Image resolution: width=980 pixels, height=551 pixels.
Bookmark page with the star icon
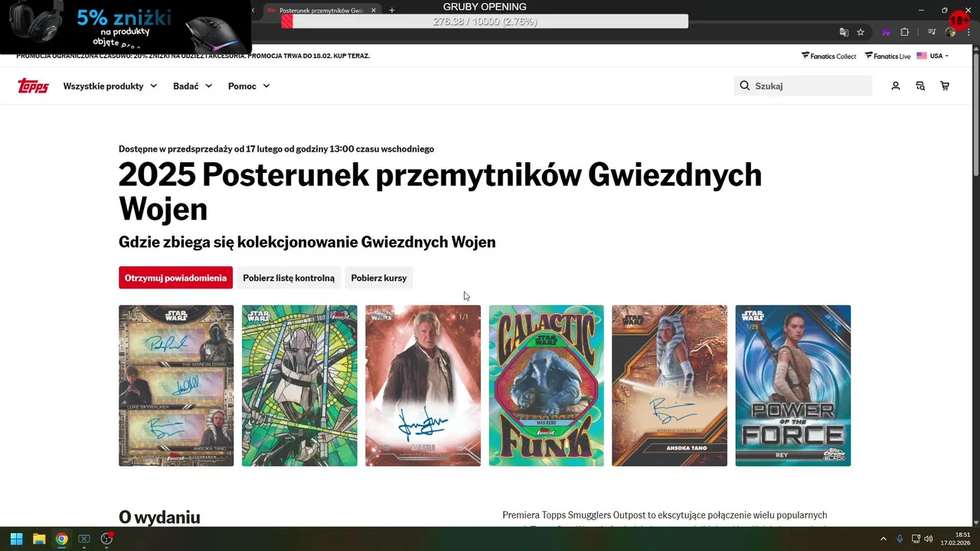pyautogui.click(x=861, y=32)
